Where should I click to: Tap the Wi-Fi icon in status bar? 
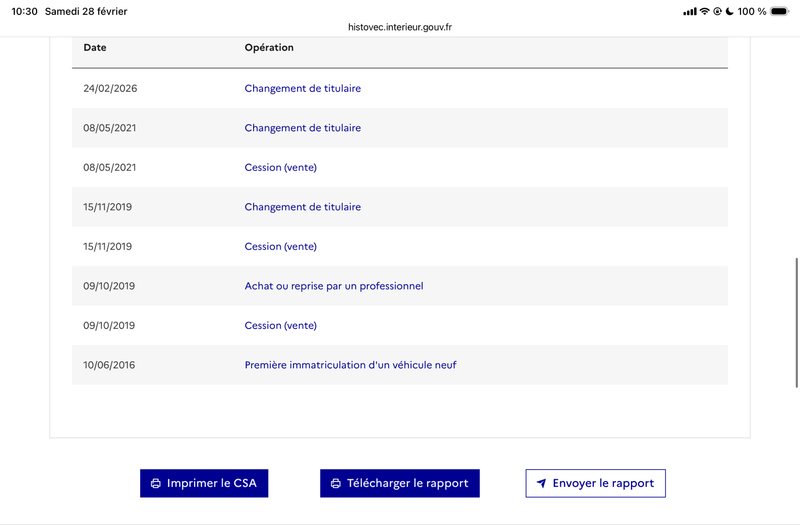(x=704, y=11)
